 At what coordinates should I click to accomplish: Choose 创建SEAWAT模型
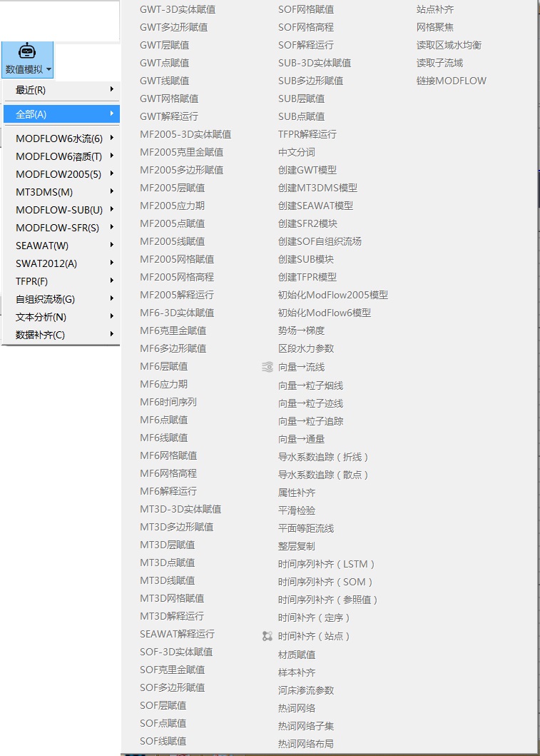click(x=315, y=206)
